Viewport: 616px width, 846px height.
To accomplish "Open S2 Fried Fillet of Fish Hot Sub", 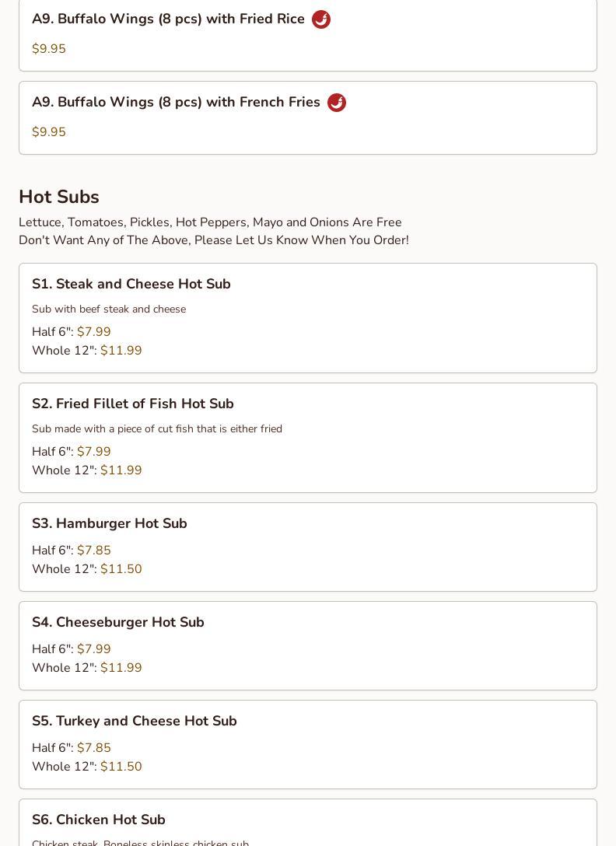I will [x=133, y=404].
